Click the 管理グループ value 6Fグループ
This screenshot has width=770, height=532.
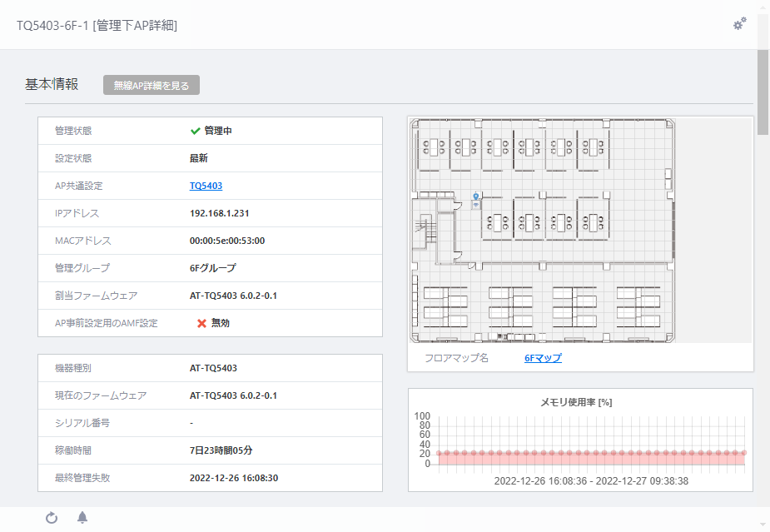coord(212,268)
